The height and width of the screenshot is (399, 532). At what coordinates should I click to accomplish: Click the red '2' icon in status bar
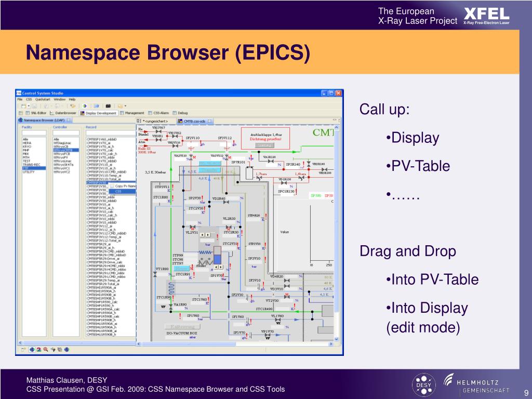tap(38, 350)
